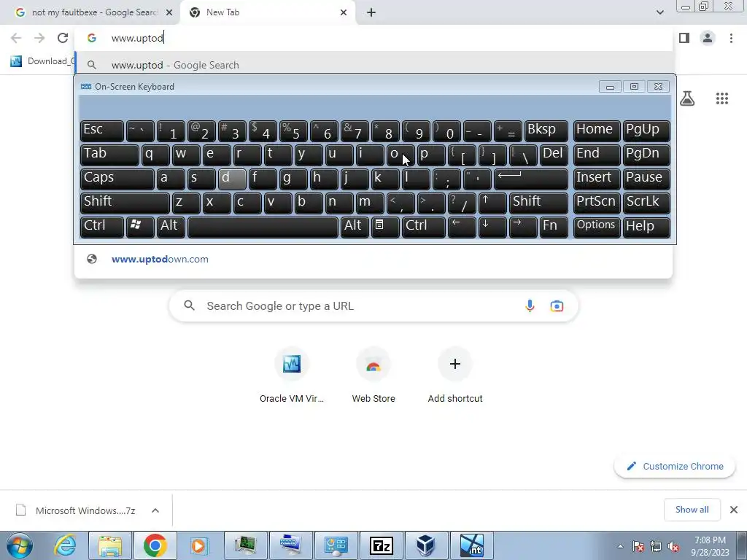Viewport: 747px width, 560px height.
Task: Switch to New Tab tab
Action: click(268, 12)
